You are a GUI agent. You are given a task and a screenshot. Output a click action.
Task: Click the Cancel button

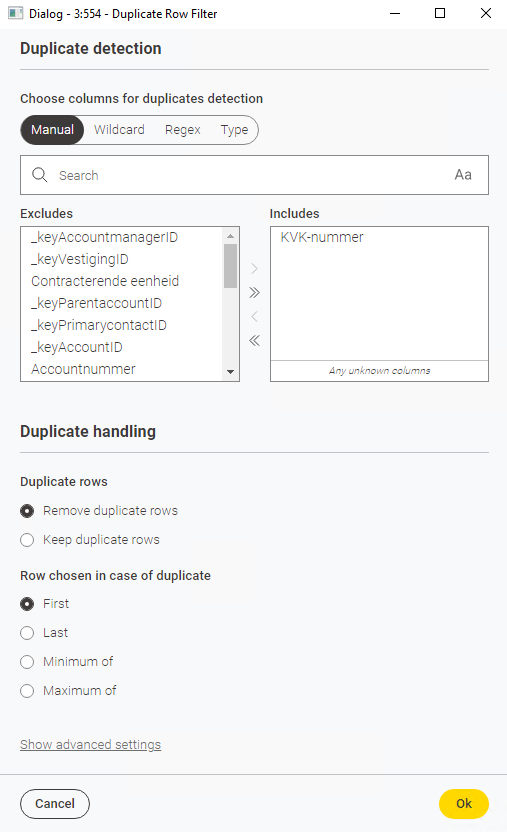click(55, 803)
